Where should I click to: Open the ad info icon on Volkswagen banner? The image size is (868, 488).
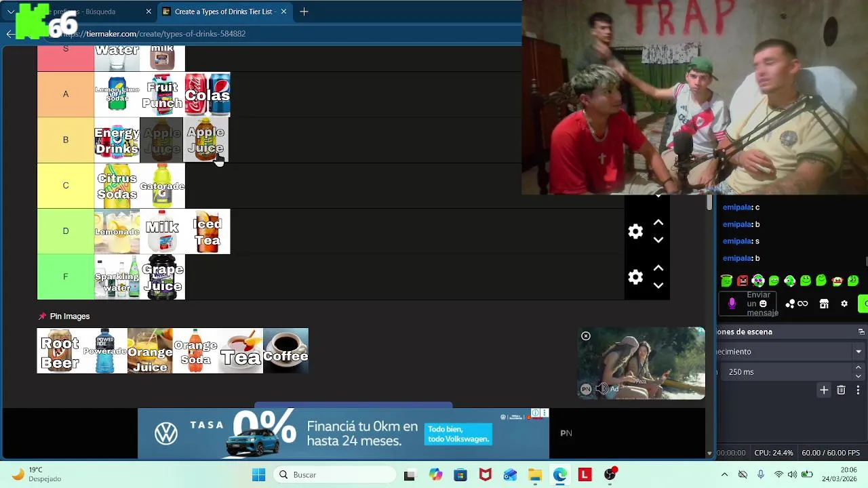point(536,413)
